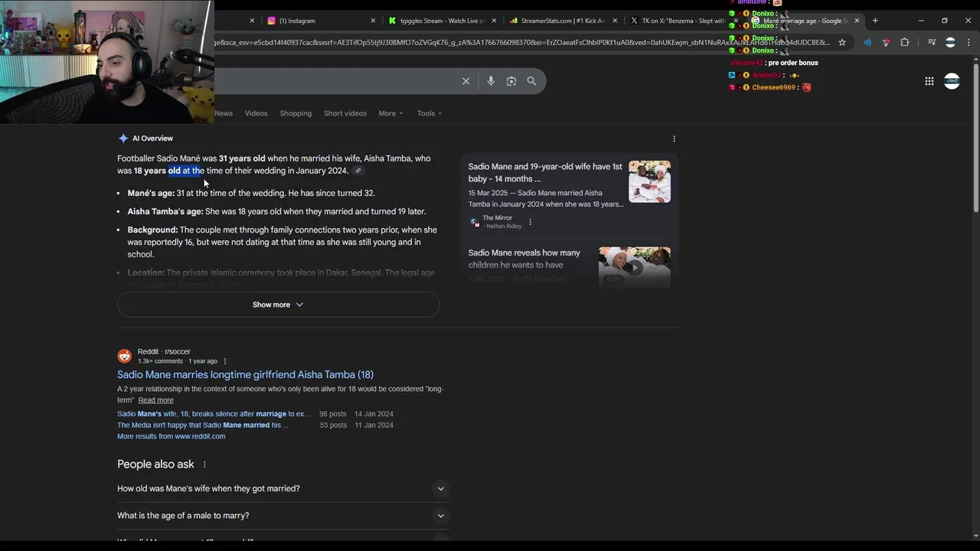This screenshot has width=980, height=551.
Task: Open the Videos search filter
Action: (x=256, y=113)
